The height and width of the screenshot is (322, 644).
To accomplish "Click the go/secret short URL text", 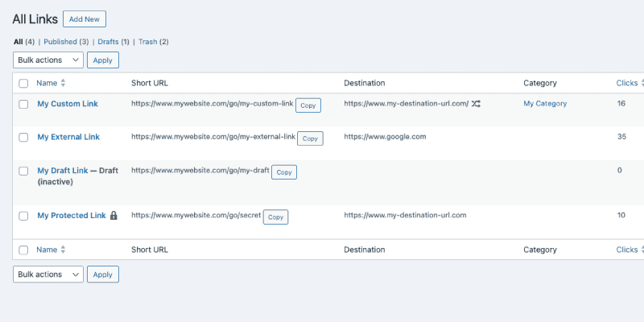I will point(196,215).
